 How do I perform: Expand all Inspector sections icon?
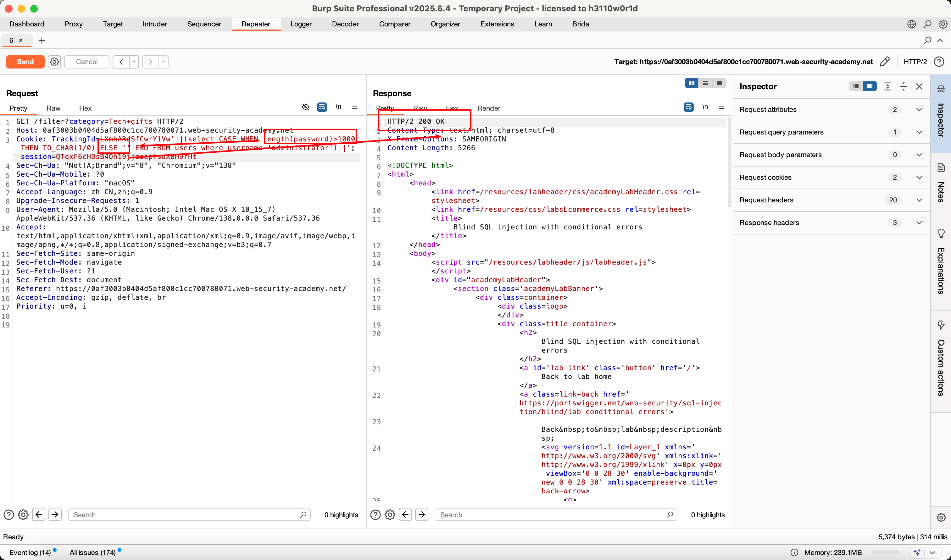[887, 86]
